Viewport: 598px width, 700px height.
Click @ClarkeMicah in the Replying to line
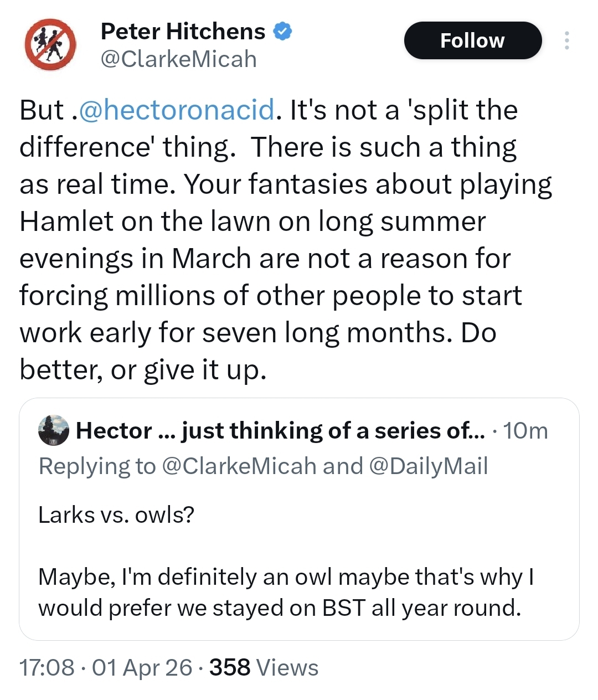[x=239, y=466]
